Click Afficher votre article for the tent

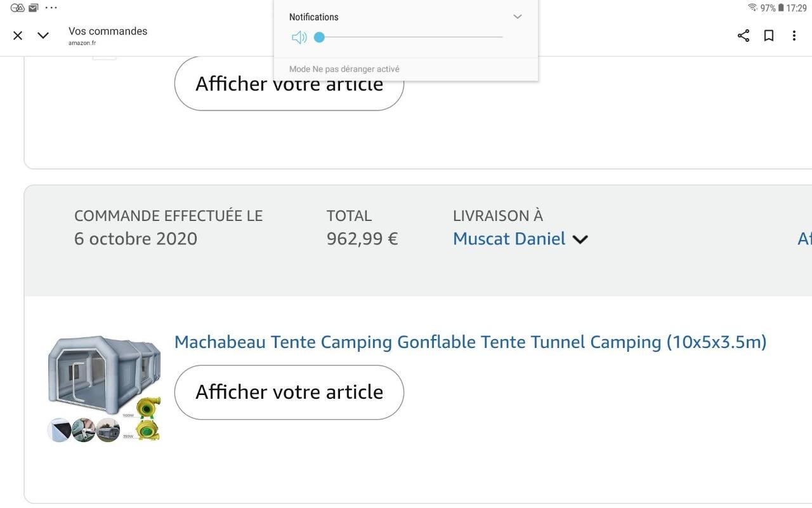pyautogui.click(x=289, y=392)
